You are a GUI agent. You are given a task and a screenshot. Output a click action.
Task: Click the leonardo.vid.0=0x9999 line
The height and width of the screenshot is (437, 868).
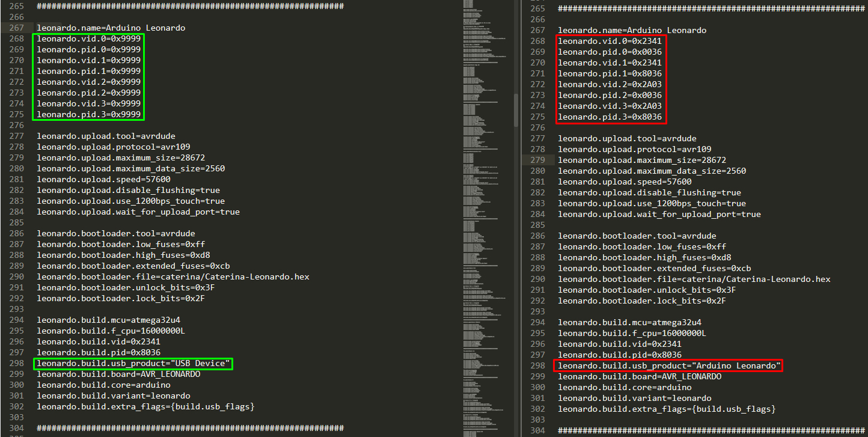(88, 38)
